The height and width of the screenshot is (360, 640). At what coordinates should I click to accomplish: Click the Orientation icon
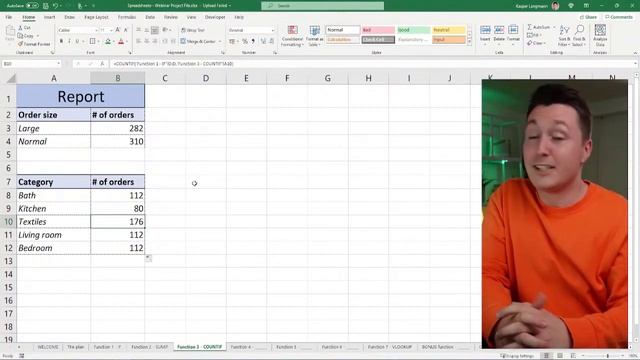[165, 30]
